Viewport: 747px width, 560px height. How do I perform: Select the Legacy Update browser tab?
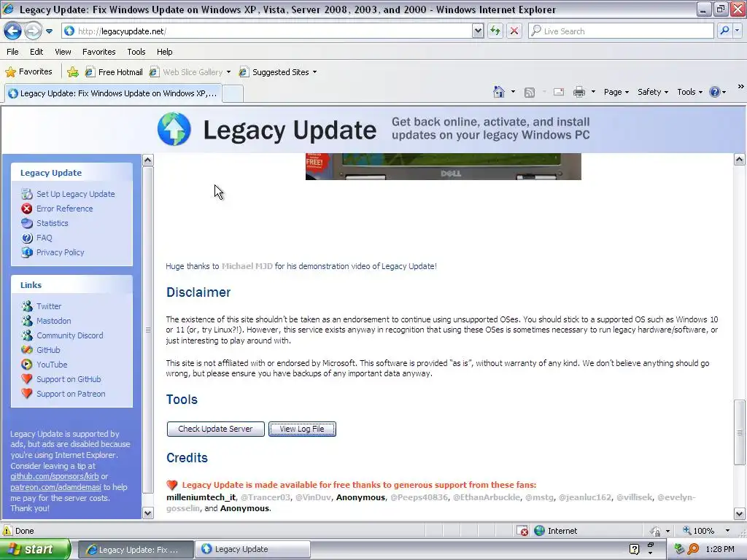tap(113, 93)
